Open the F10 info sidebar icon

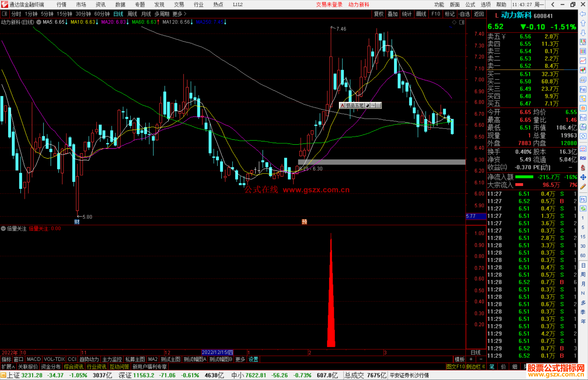point(583,89)
